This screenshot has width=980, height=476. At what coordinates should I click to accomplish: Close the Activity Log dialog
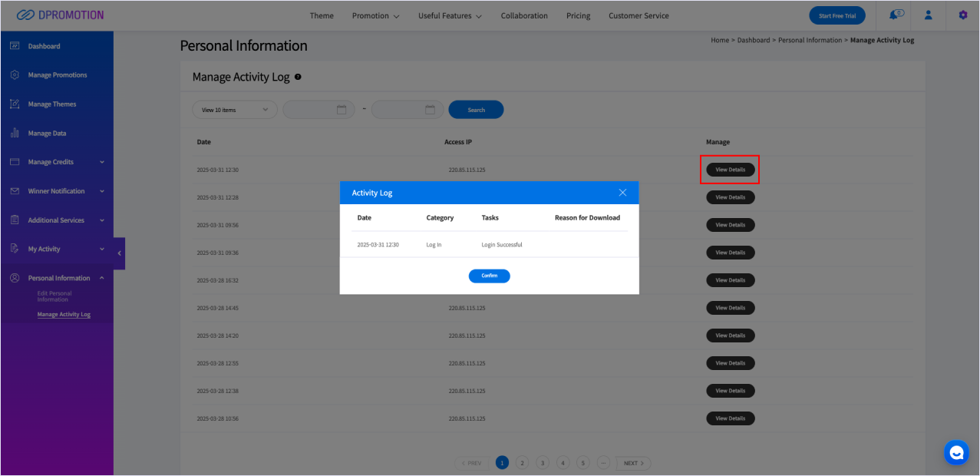[622, 193]
